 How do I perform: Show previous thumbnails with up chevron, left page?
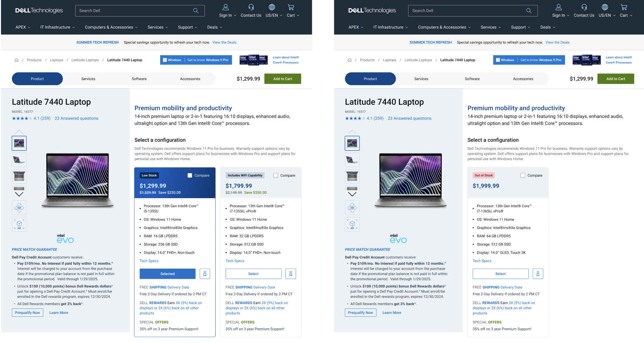point(19,132)
